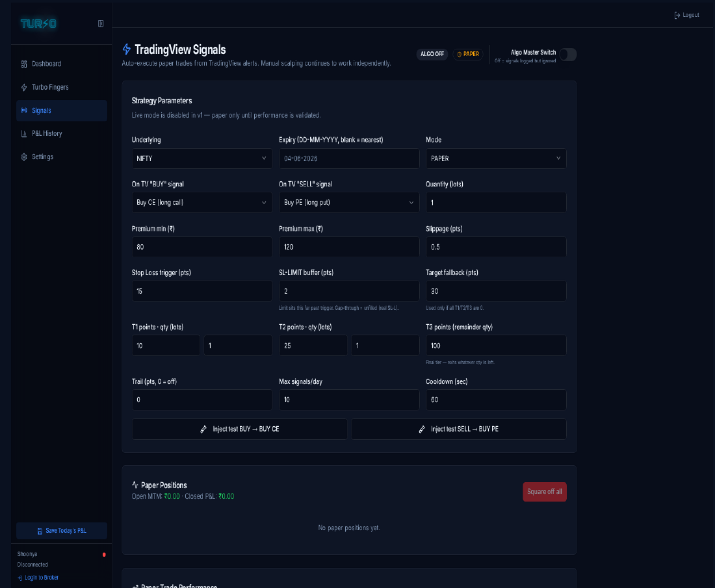Image resolution: width=715 pixels, height=588 pixels.
Task: Click the Trail pts field
Action: (202, 400)
